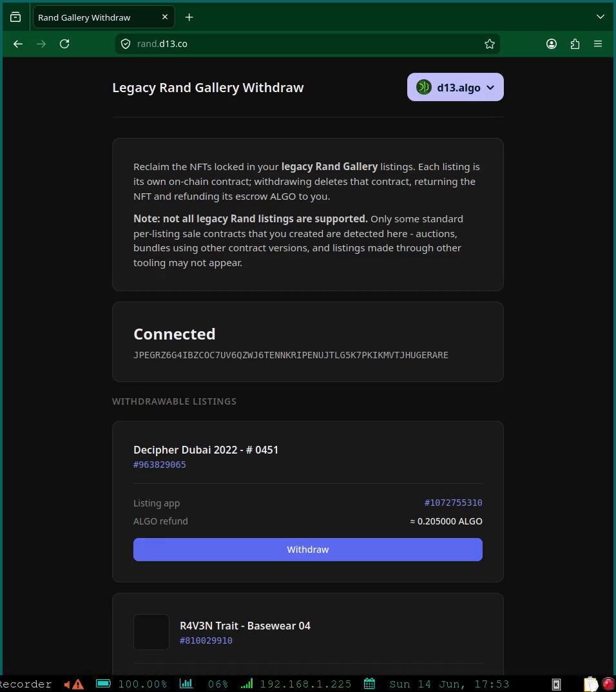Click the red recorder tray icon
The width and height of the screenshot is (616, 692).
click(608, 684)
